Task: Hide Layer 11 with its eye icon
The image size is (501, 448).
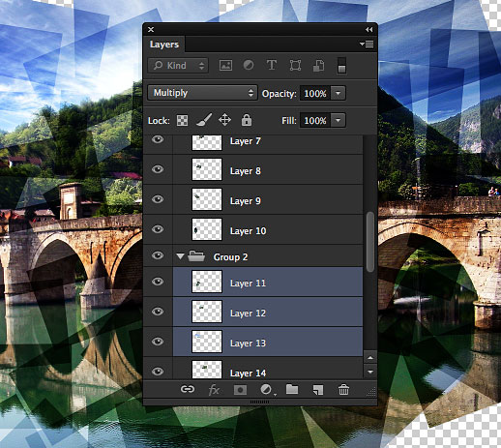Action: coord(158,282)
